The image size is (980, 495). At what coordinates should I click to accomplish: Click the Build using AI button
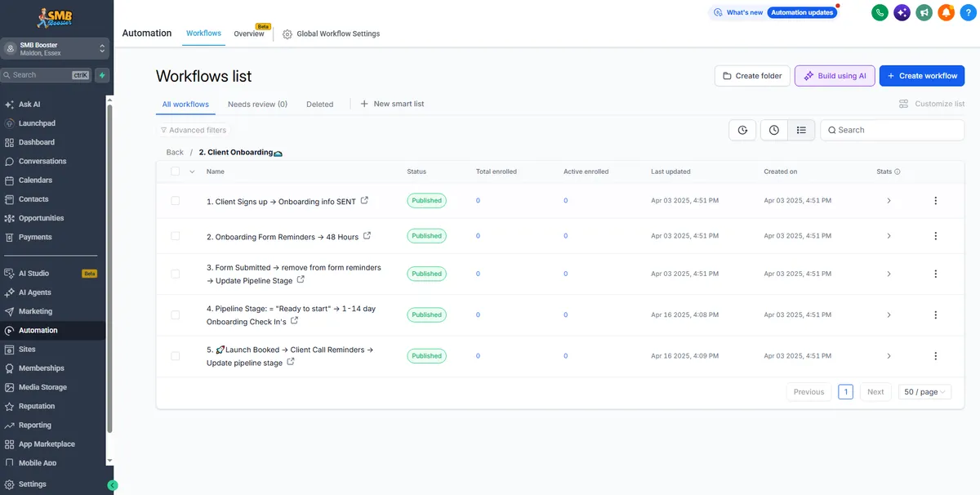[x=835, y=76]
